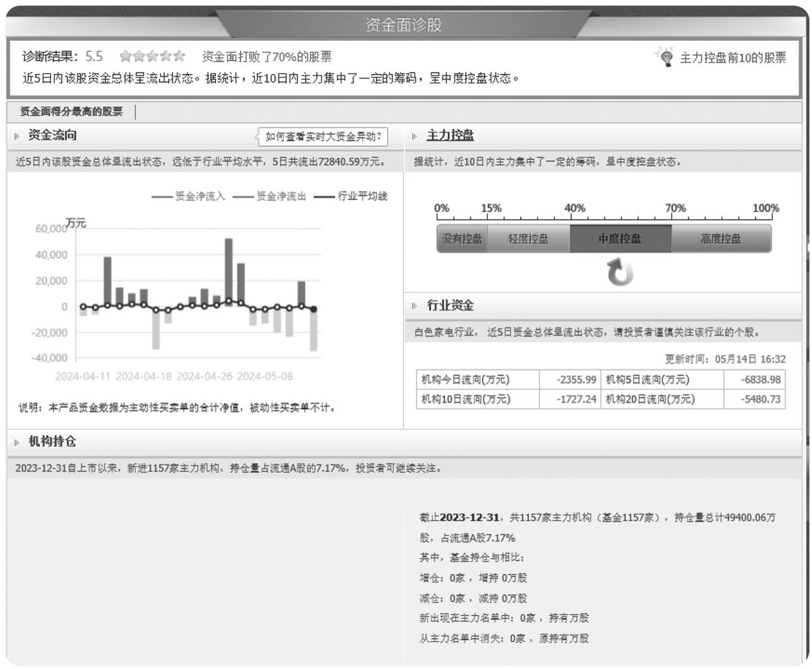812x669 pixels.
Task: Click the -5480.73 value cell
Action: click(755, 400)
